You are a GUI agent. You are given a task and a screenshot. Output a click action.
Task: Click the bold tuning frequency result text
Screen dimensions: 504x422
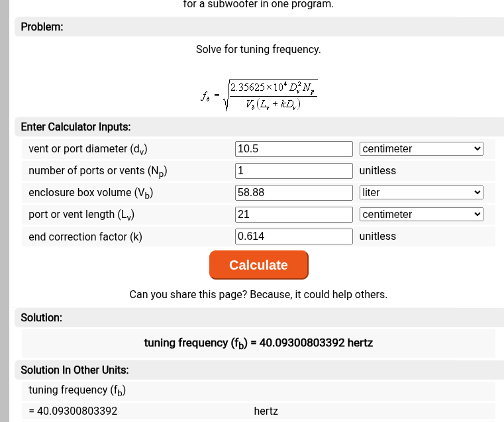pyautogui.click(x=258, y=343)
